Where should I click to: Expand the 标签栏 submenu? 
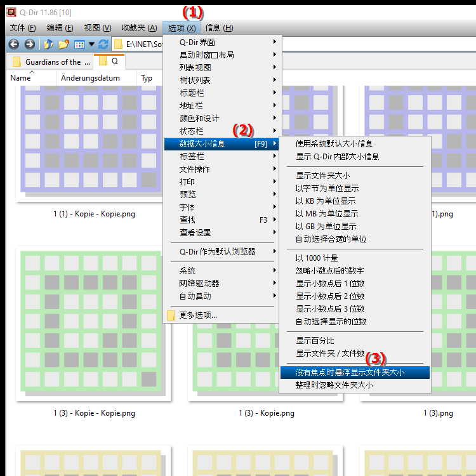pyautogui.click(x=221, y=156)
